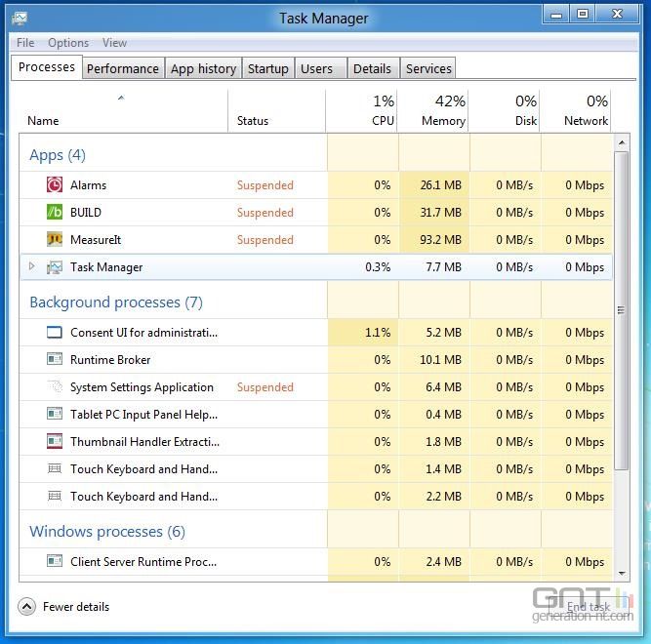Click icon of the 1.4 MB Touch Keyboard row
The image size is (651, 644).
tap(55, 469)
